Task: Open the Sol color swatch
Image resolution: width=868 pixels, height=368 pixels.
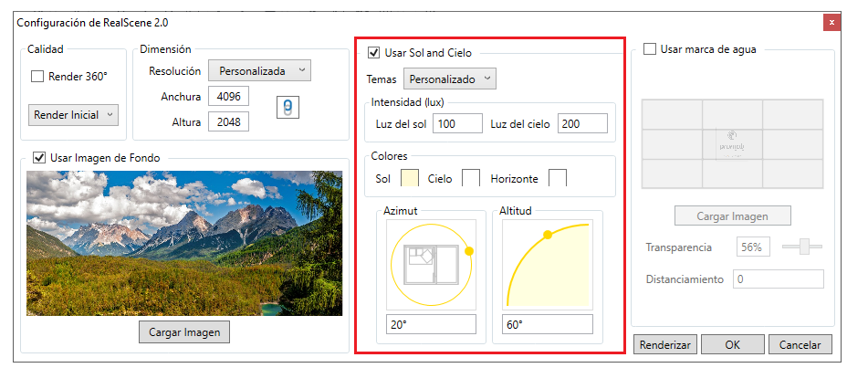Action: click(x=410, y=178)
